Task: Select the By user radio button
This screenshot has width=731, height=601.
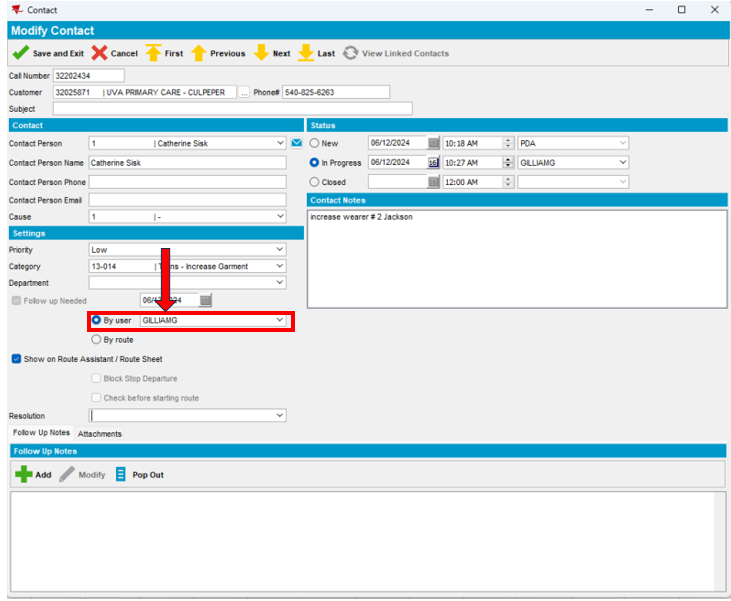Action: click(x=96, y=320)
